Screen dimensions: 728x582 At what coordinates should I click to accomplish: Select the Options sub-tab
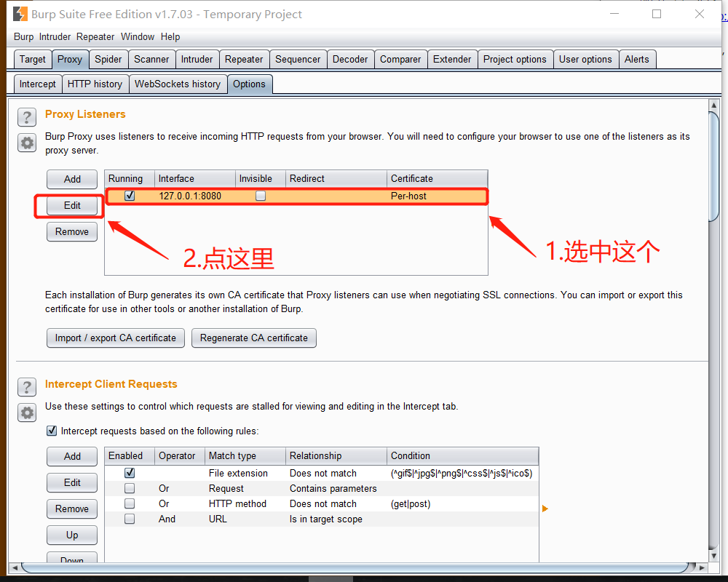[x=249, y=84]
